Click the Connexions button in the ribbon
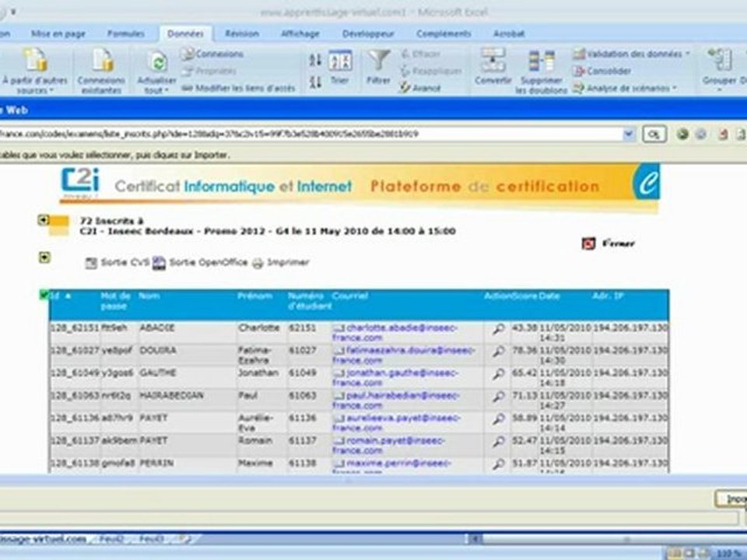 [212, 54]
